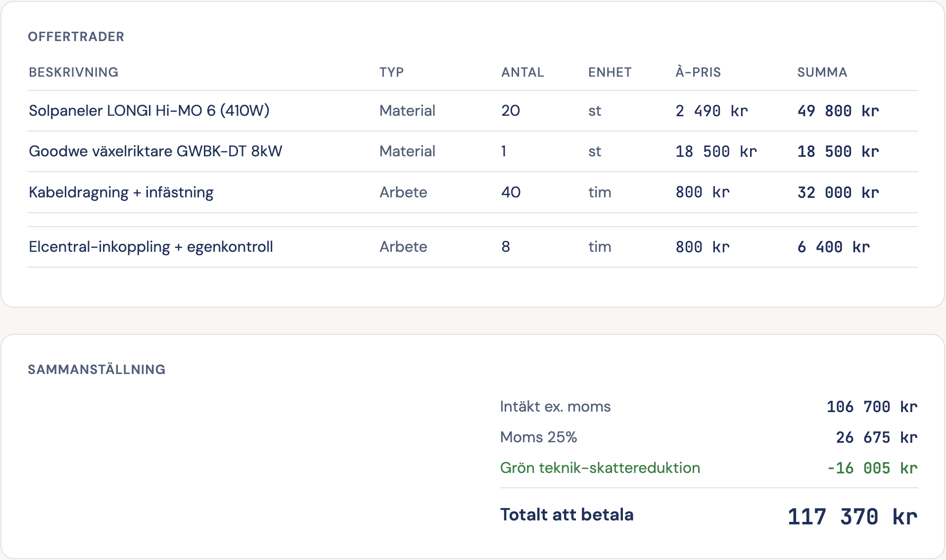Click sum '32 000 kr'

click(x=838, y=192)
